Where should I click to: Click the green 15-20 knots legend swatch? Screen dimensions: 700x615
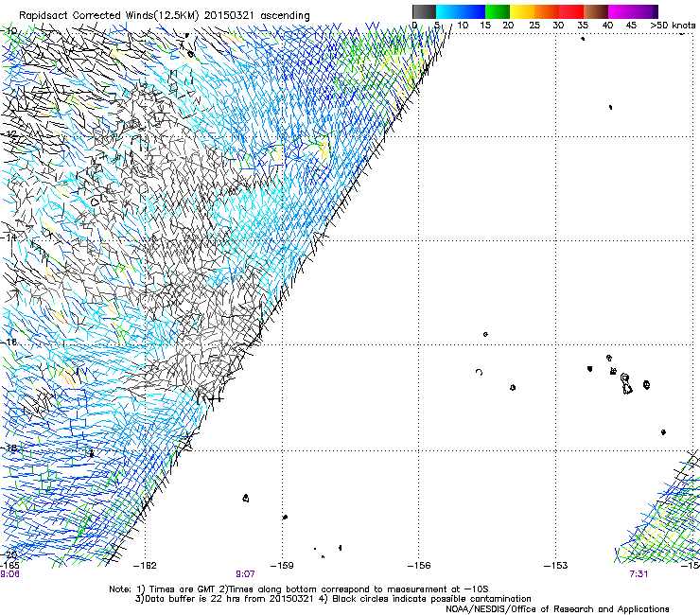coord(498,11)
